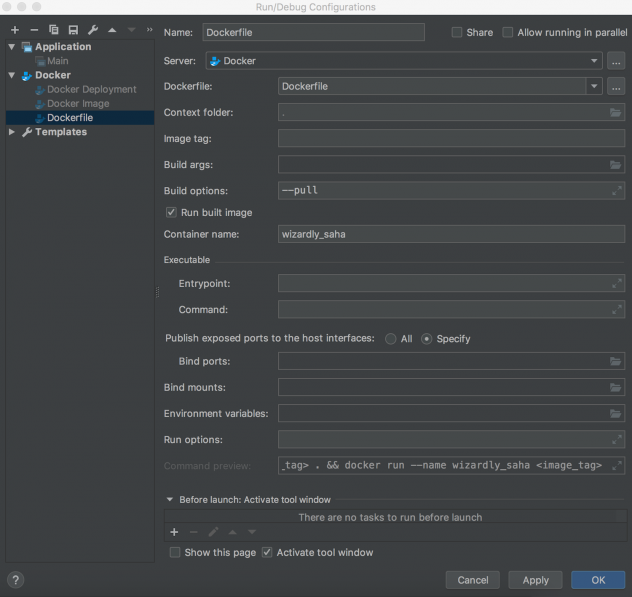Screen dimensions: 632x597
Task: Click the wrench Edit Defaults icon
Action: [x=92, y=30]
